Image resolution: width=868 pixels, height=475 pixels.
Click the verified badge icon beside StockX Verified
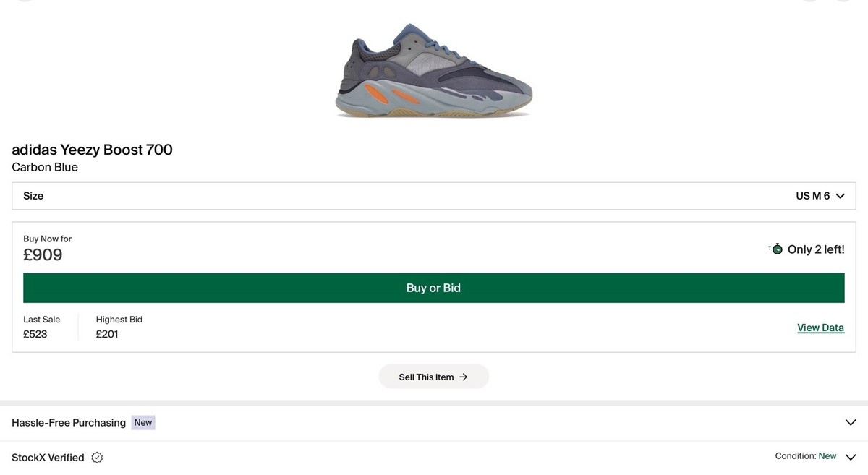point(97,457)
